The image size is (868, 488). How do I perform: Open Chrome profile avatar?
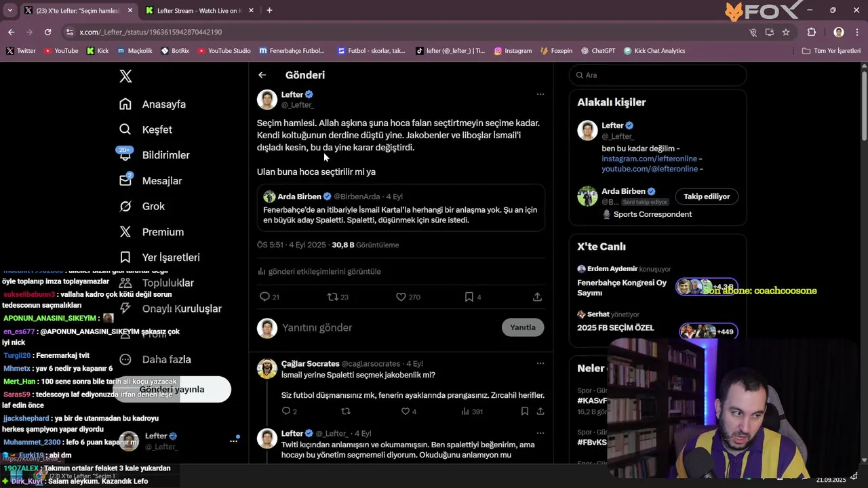click(x=839, y=32)
